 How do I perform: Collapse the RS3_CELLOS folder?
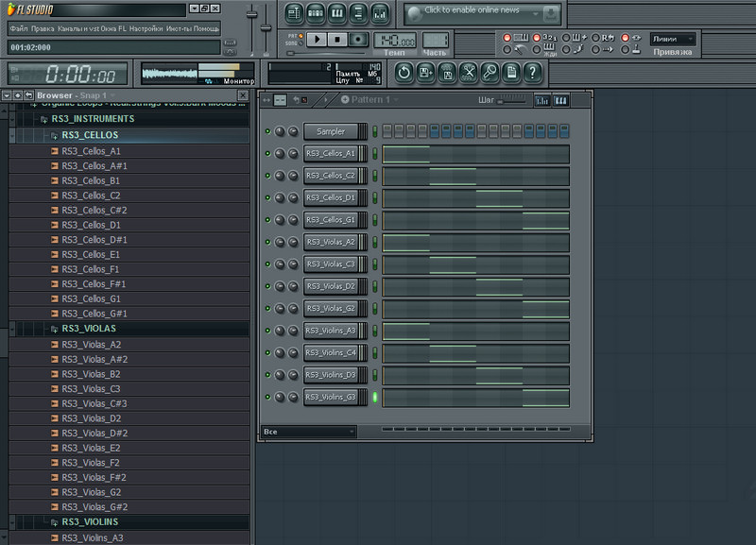pyautogui.click(x=90, y=136)
